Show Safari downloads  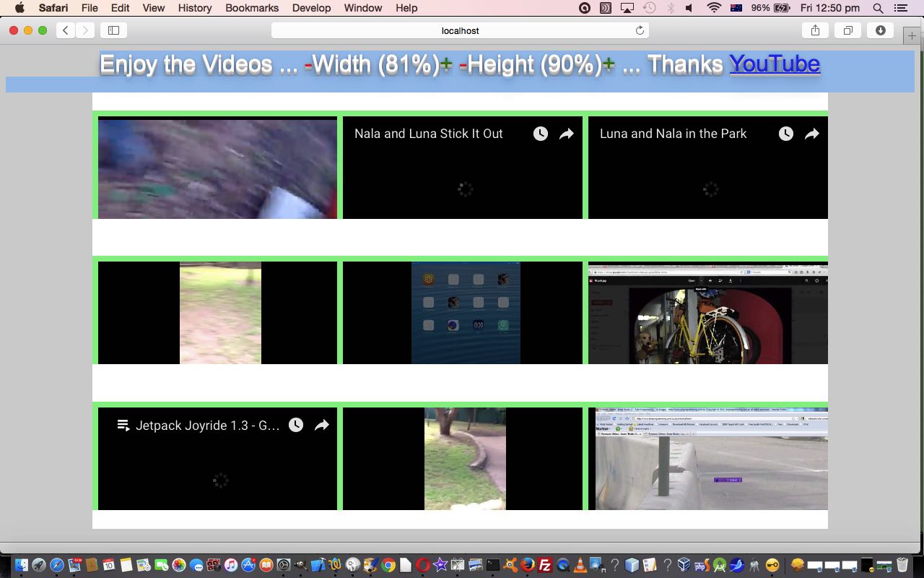pyautogui.click(x=881, y=30)
